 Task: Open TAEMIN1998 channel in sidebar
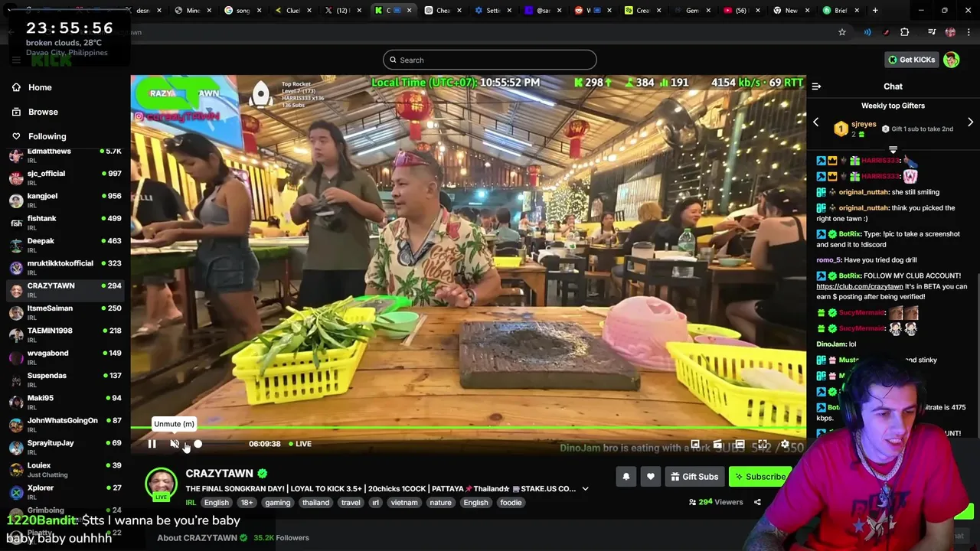[65, 334]
